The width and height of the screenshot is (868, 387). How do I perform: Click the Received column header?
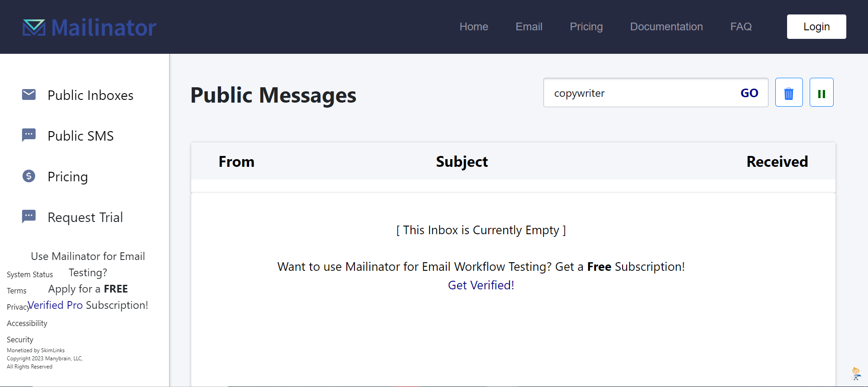[777, 161]
